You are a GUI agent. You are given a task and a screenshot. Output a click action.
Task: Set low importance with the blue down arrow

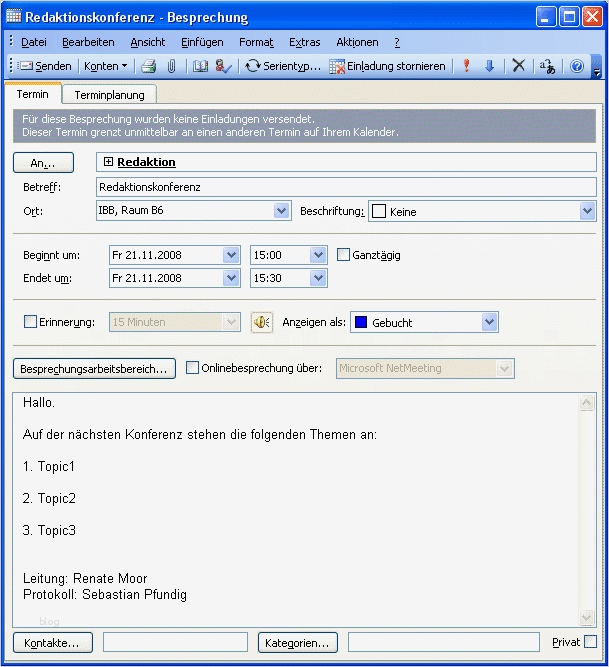coord(489,66)
